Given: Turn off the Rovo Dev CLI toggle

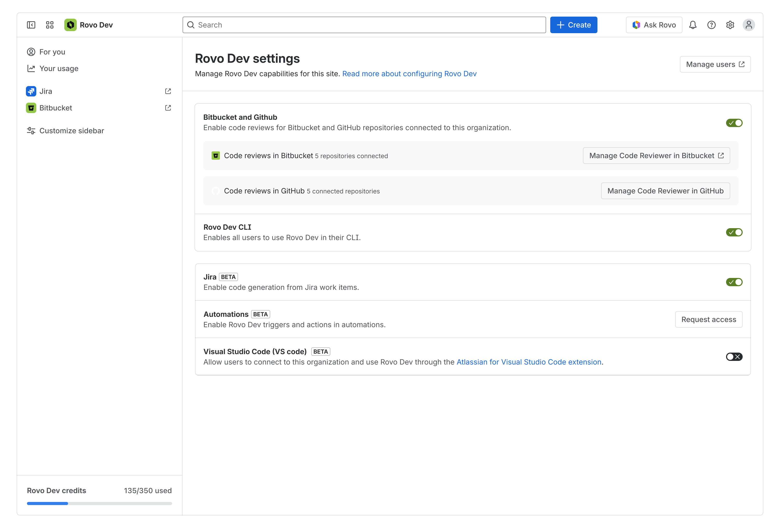Looking at the screenshot, I should point(734,232).
